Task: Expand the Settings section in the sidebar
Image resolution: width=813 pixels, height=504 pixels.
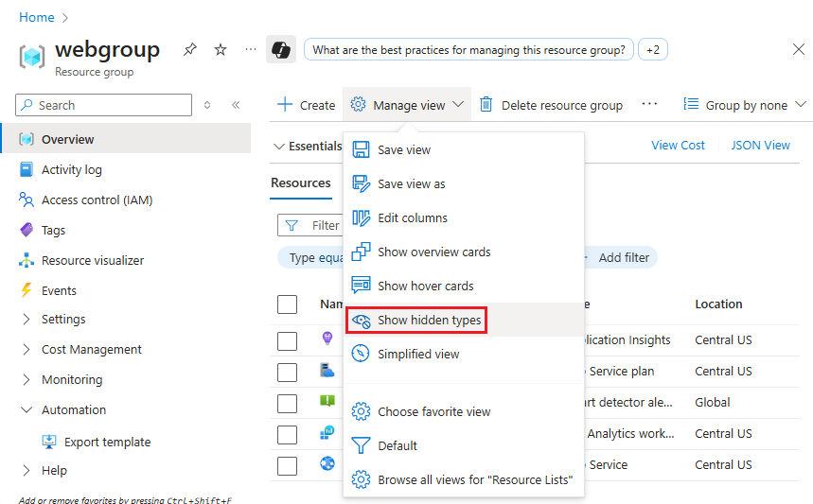Action: coord(62,319)
